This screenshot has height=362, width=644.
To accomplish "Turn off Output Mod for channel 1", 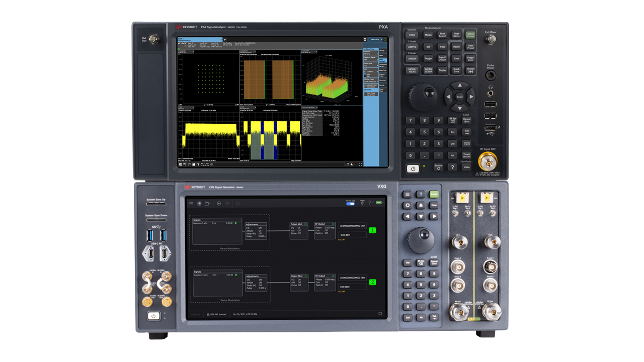I will (x=306, y=224).
